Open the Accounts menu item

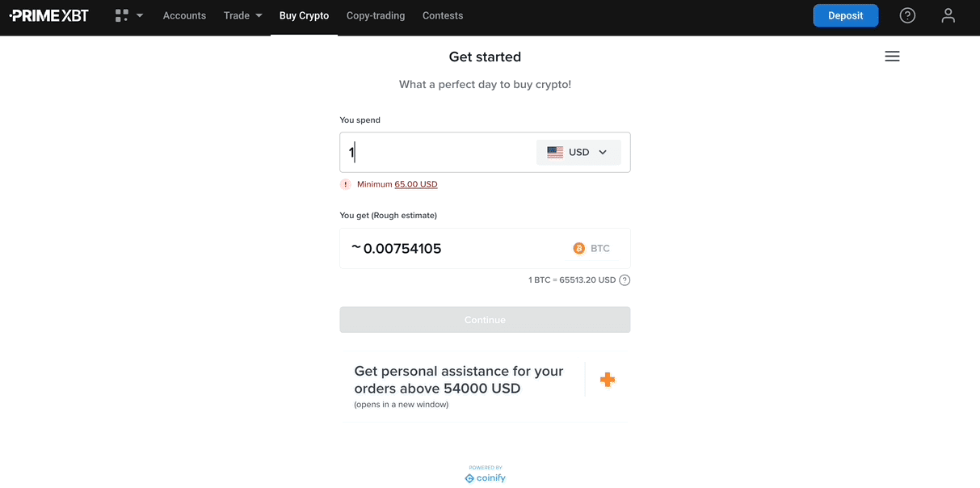tap(184, 15)
